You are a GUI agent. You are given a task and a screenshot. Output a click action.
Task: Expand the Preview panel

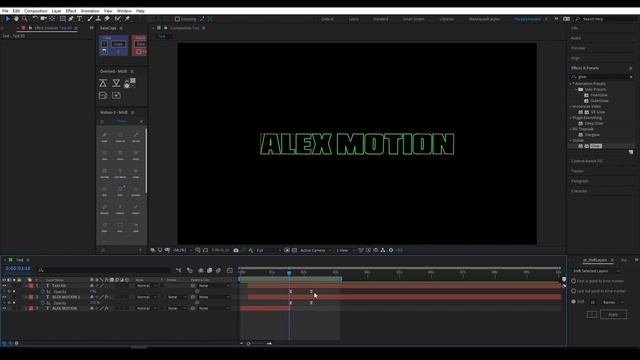pos(578,48)
